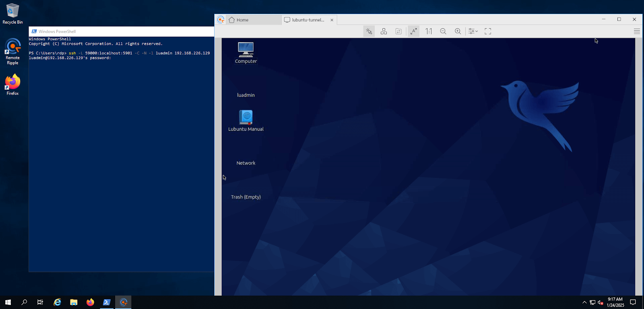Viewport: 644px width, 309px height.
Task: Select Trash (Empty) on remote desktop
Action: tap(246, 197)
